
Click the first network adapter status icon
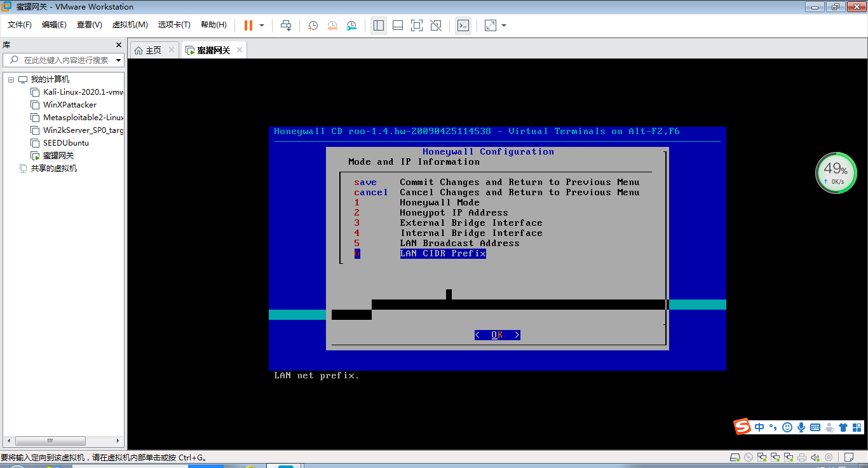click(762, 457)
